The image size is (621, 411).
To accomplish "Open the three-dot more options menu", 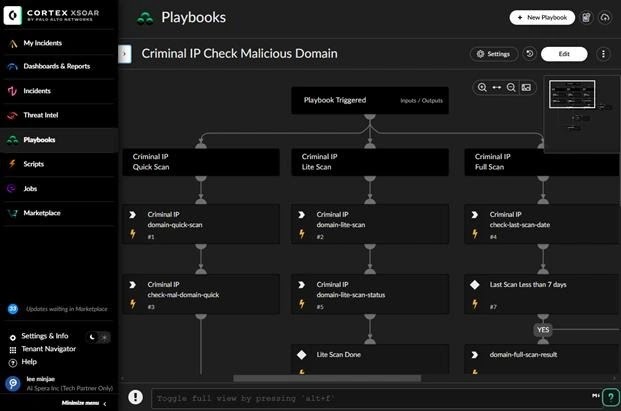I will click(603, 54).
